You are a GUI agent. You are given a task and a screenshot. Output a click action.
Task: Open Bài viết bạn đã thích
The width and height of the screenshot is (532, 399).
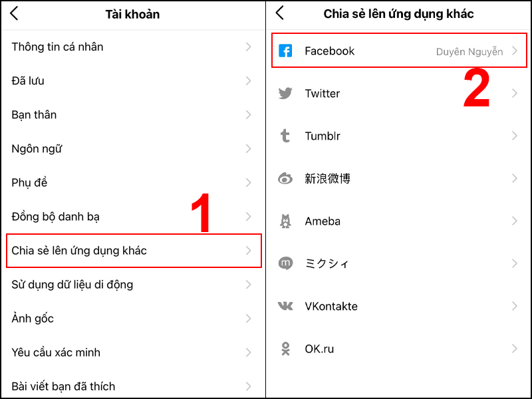point(133,386)
